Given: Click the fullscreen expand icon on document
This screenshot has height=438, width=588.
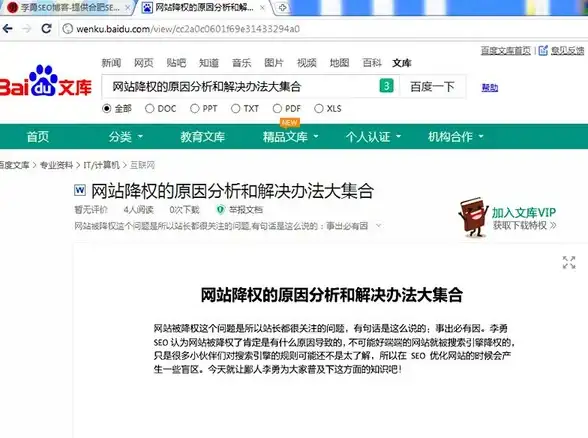Looking at the screenshot, I should coord(569,262).
